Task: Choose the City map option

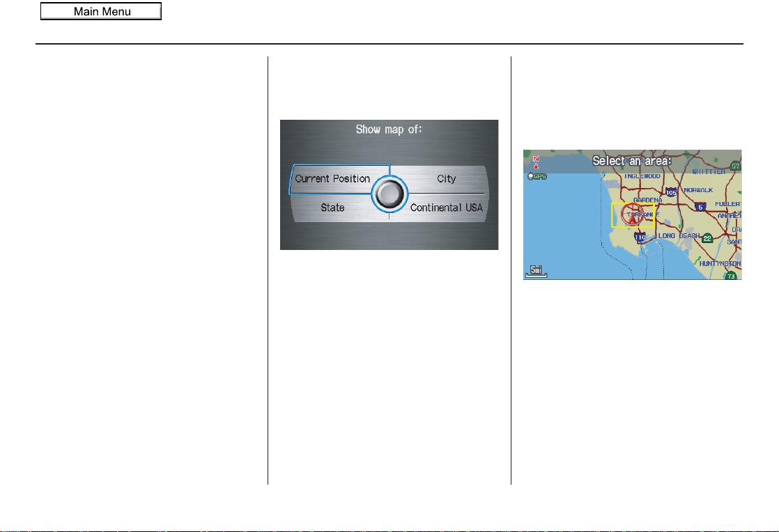Action: point(446,179)
